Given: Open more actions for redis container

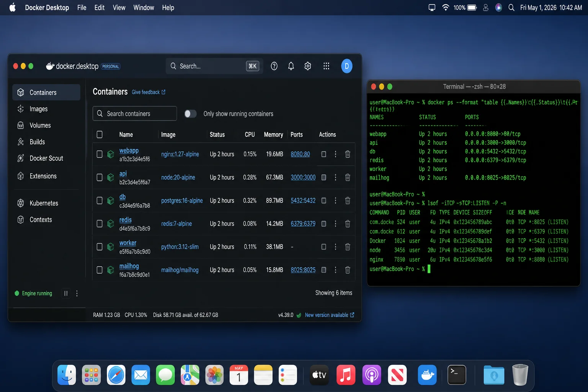Looking at the screenshot, I should pos(335,224).
